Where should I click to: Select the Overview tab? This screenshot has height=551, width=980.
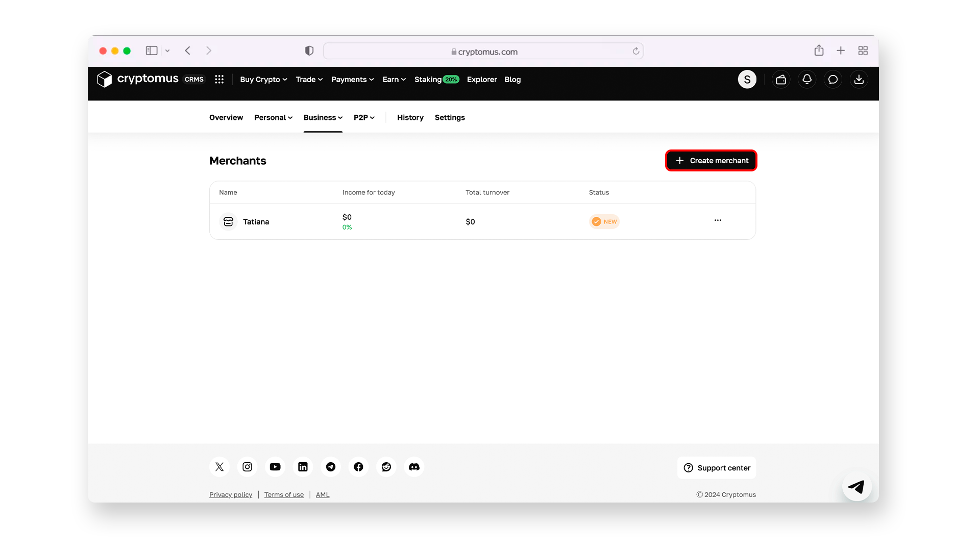tap(226, 116)
